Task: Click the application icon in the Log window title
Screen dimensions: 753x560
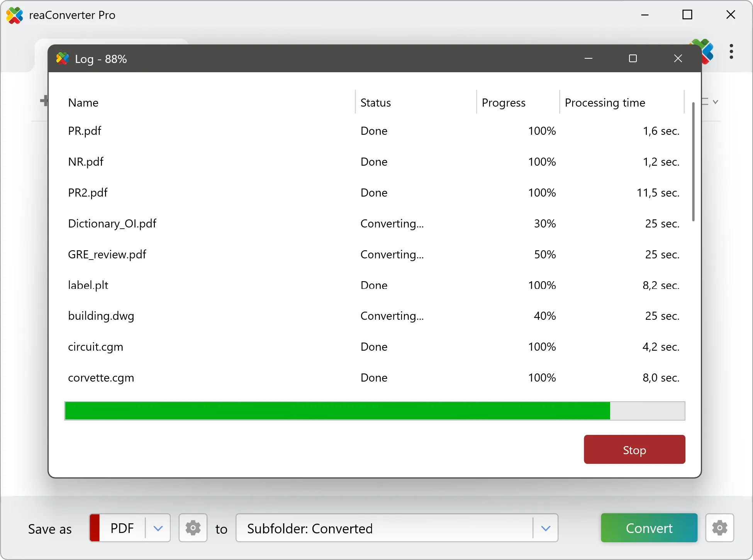Action: click(x=62, y=59)
